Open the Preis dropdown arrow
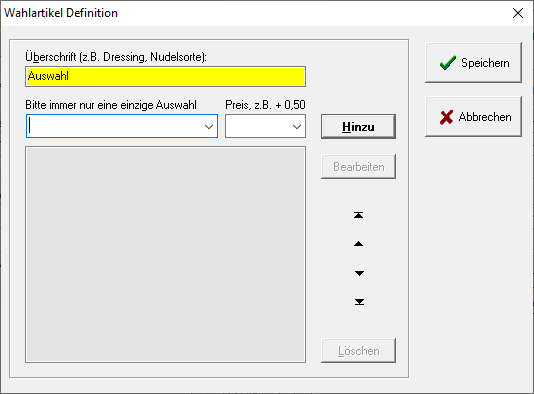534x394 pixels. point(297,127)
